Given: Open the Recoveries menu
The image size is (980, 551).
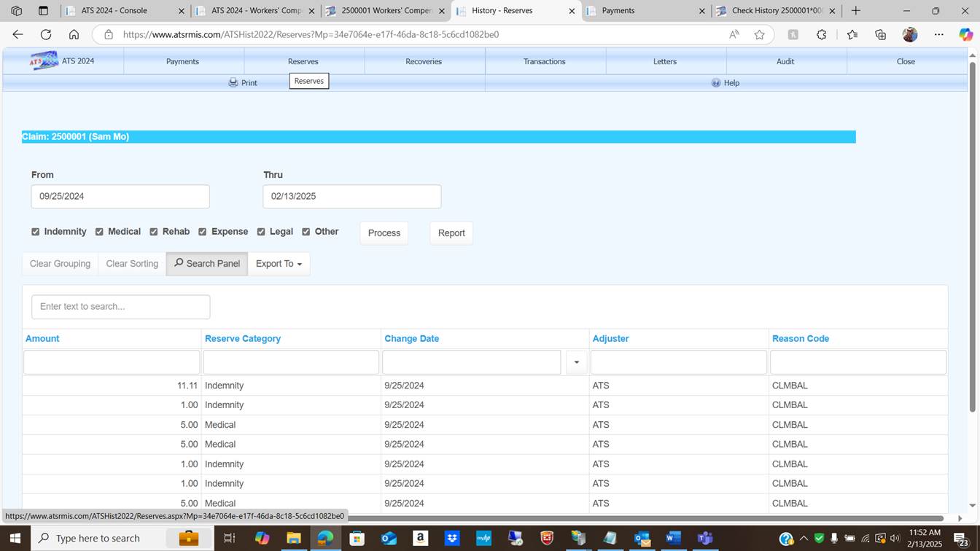Looking at the screenshot, I should pyautogui.click(x=424, y=61).
